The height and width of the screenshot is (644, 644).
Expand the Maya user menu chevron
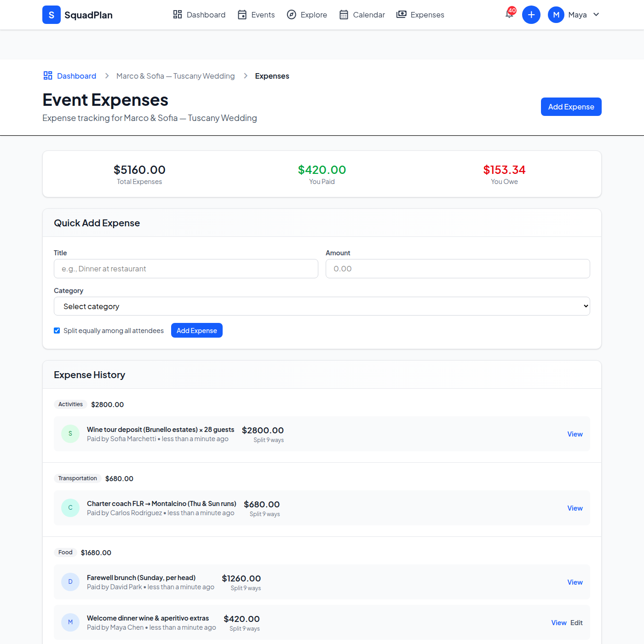[x=596, y=15]
